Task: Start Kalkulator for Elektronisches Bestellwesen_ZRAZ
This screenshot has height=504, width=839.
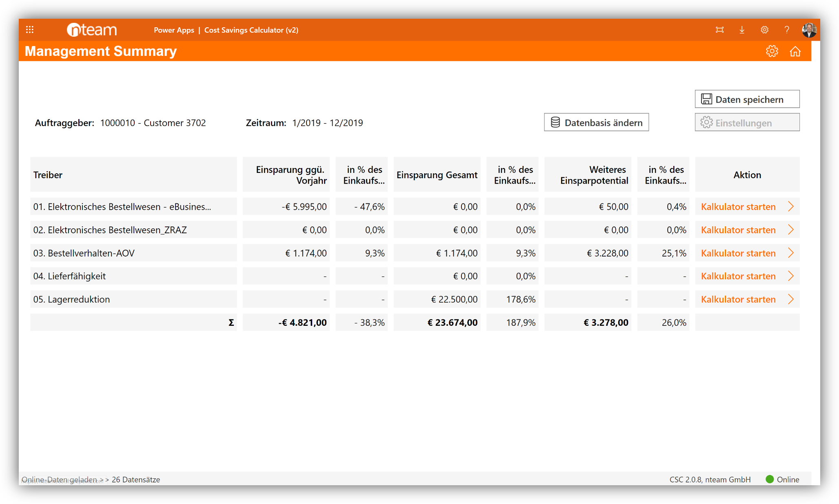Action: [738, 230]
